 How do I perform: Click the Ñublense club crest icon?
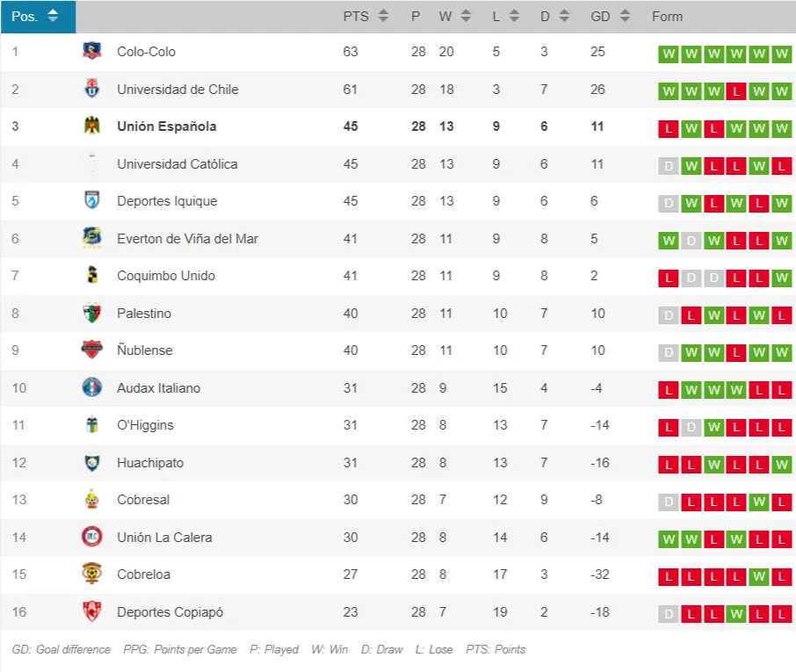91,350
